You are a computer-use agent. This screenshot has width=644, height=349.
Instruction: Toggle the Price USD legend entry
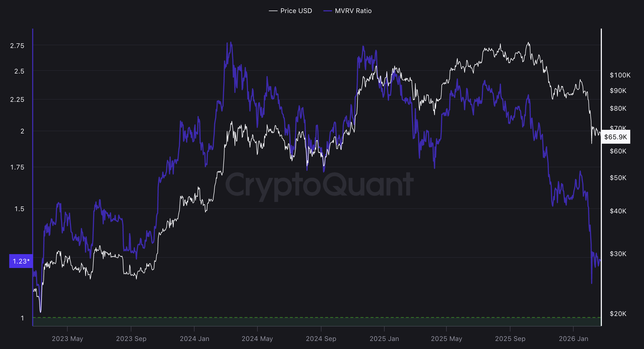296,11
